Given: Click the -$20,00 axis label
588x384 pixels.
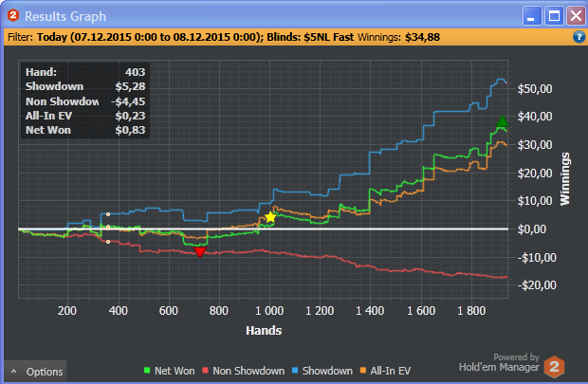Looking at the screenshot, I should tap(537, 285).
